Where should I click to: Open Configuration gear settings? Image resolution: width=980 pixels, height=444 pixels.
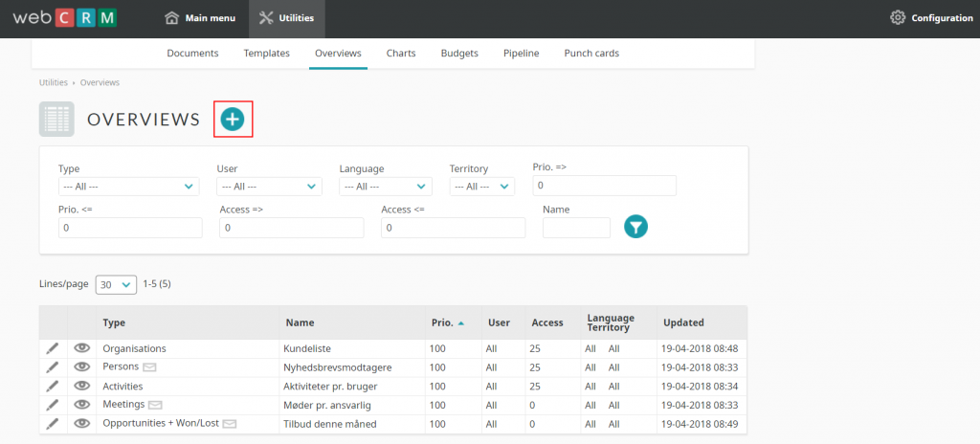[897, 18]
